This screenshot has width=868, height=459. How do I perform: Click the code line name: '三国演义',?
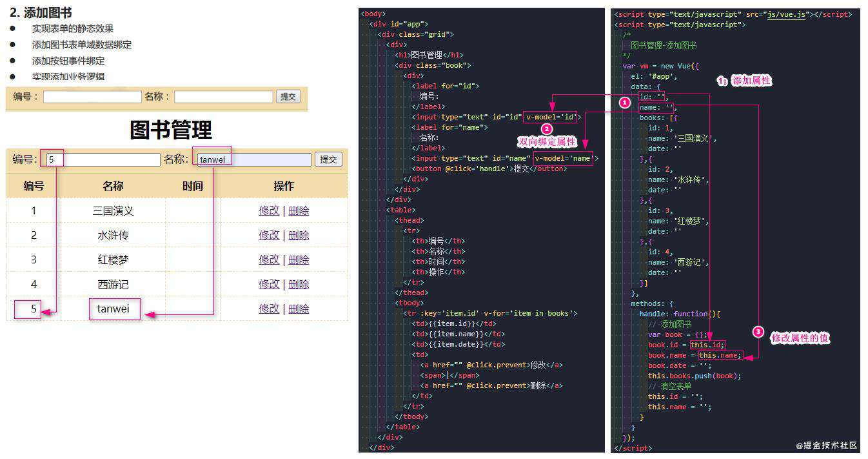pos(682,138)
